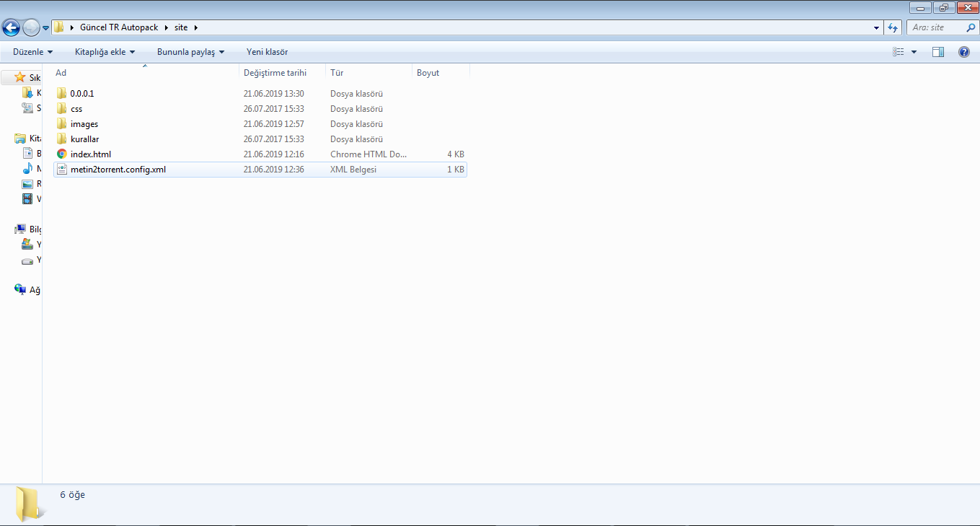The image size is (980, 526).
Task: Select the kurallar folder
Action: (x=84, y=139)
